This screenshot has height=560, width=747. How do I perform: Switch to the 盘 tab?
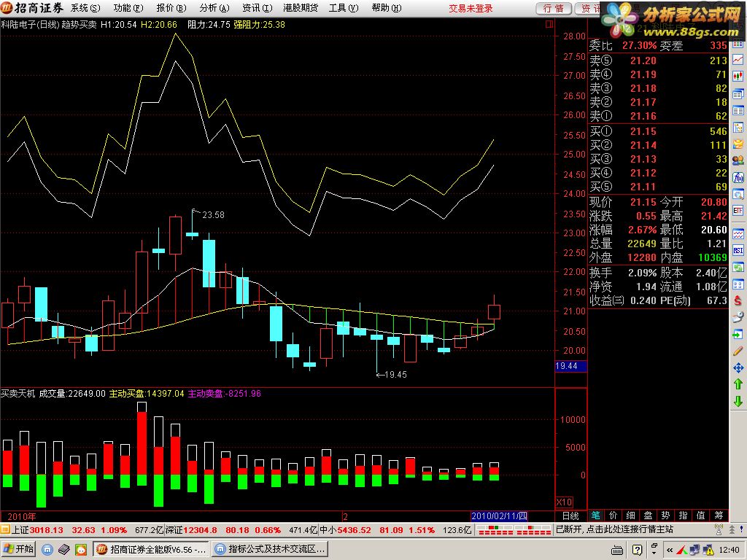(649, 516)
